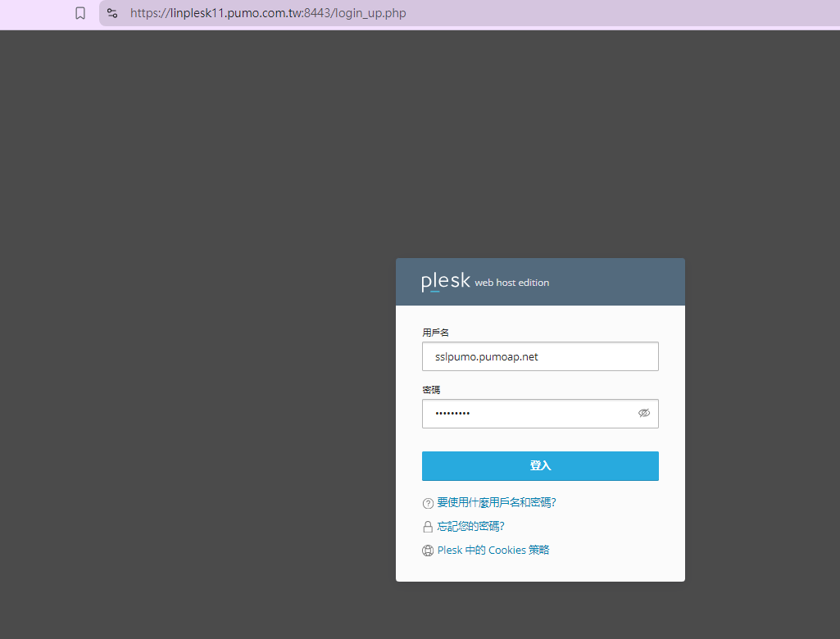Click the cookie policy globe icon

click(x=428, y=551)
